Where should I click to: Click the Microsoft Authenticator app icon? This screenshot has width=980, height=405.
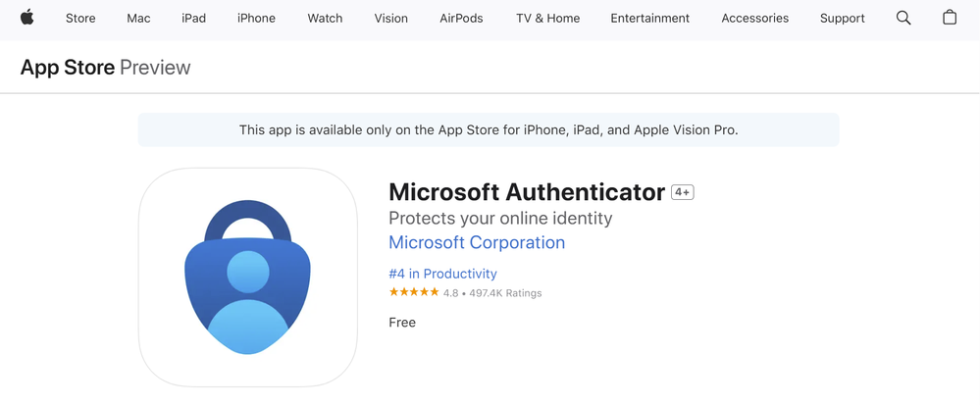pyautogui.click(x=247, y=277)
